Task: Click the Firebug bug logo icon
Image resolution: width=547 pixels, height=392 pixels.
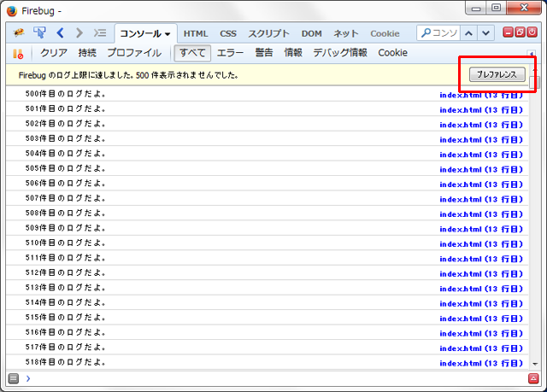Action: coord(19,33)
